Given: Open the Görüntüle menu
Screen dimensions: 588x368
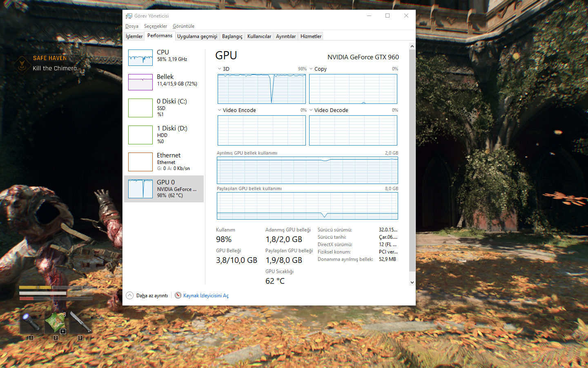Looking at the screenshot, I should [x=183, y=26].
